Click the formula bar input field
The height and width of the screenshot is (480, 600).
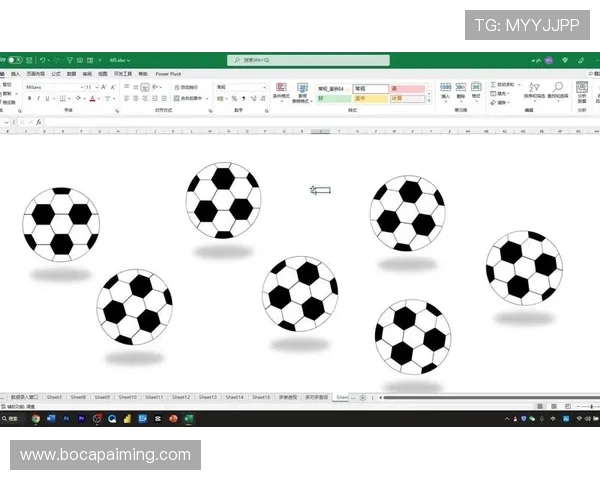coord(322,122)
